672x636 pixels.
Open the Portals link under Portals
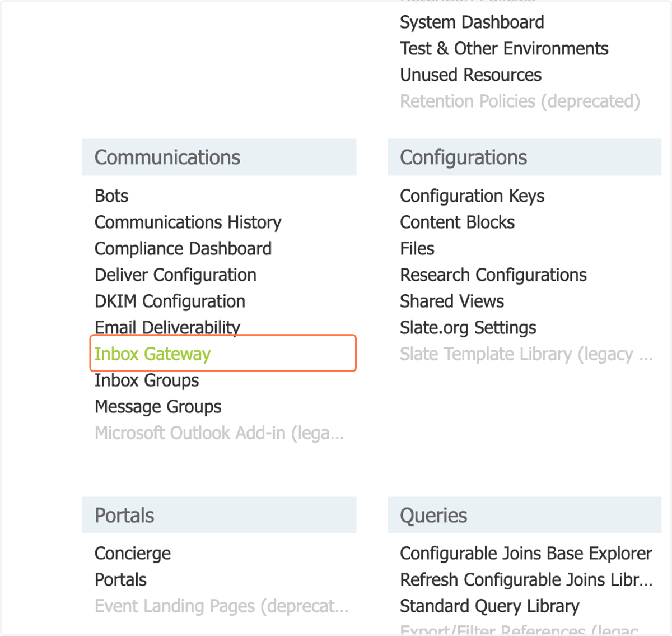tap(120, 580)
